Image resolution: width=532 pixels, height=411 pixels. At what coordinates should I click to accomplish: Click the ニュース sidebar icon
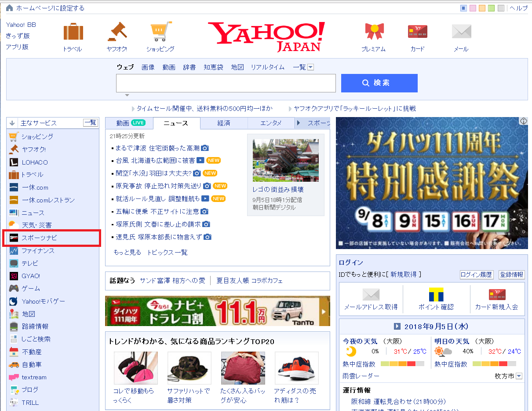click(x=14, y=213)
